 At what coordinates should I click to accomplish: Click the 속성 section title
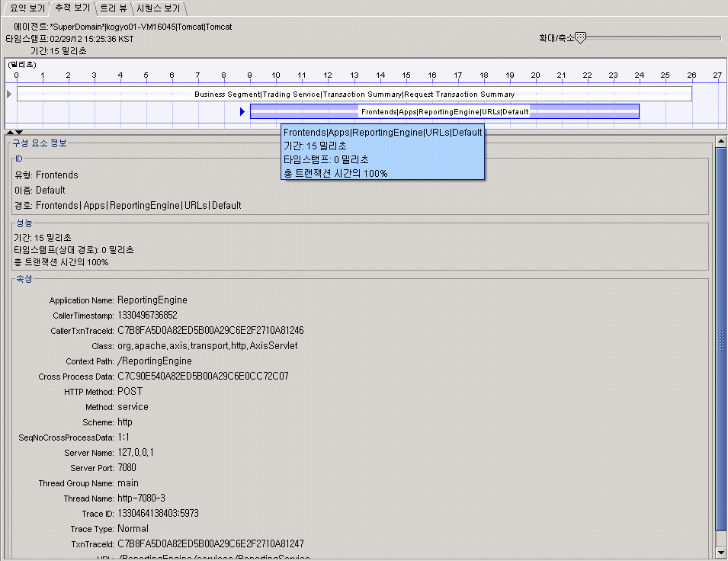click(24, 279)
